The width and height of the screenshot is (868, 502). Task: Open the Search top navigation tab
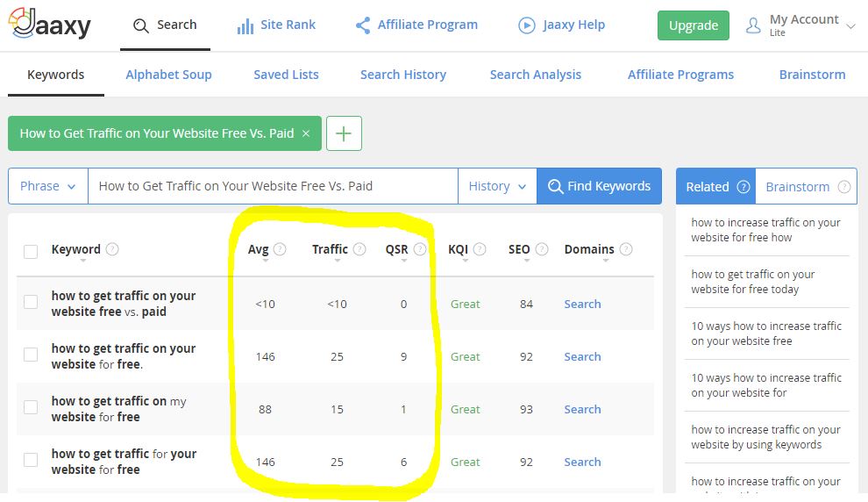[165, 25]
